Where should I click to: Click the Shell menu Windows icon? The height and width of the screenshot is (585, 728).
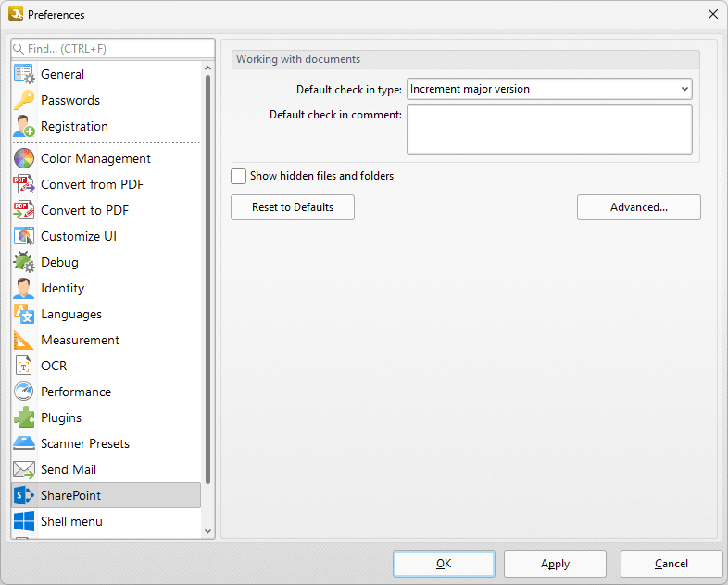tap(24, 521)
